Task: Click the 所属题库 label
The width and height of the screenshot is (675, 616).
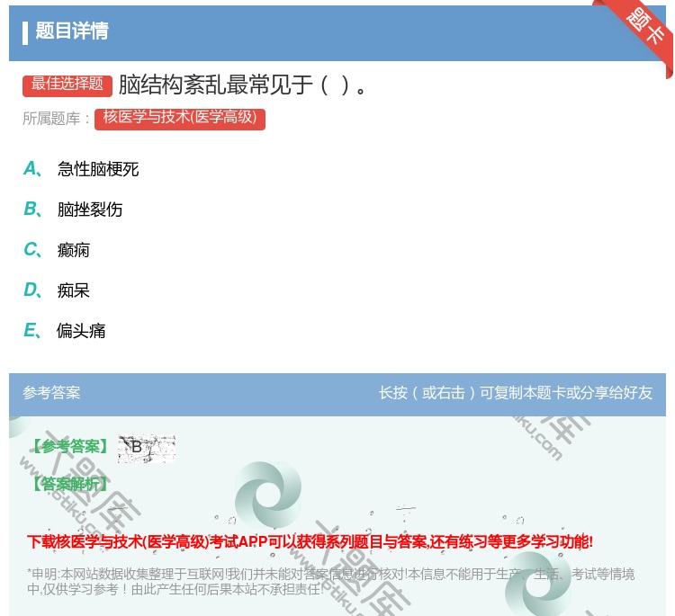Action: (x=57, y=119)
